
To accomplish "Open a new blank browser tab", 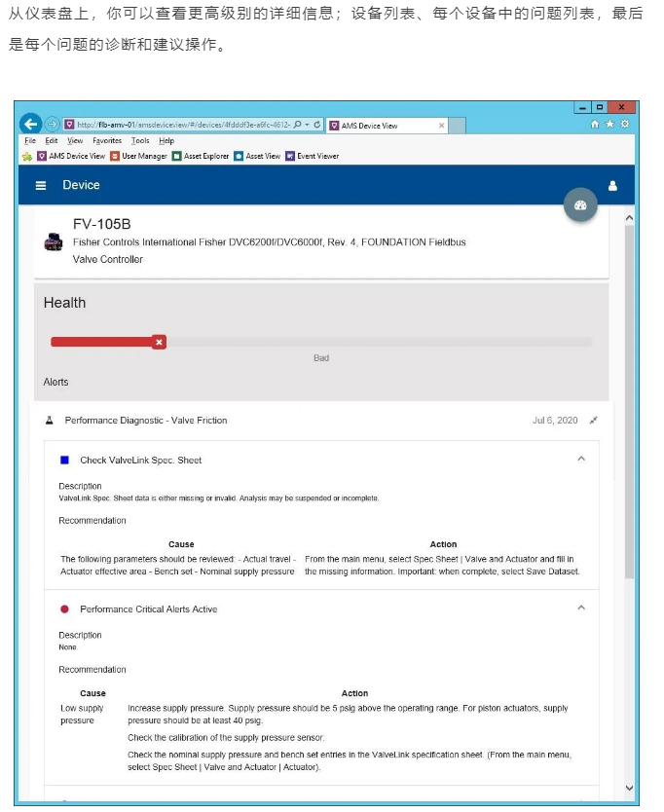I will click(x=457, y=126).
